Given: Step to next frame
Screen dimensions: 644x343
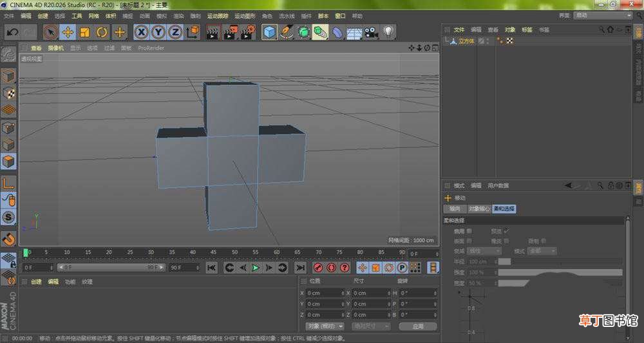Looking at the screenshot, I should tap(269, 268).
